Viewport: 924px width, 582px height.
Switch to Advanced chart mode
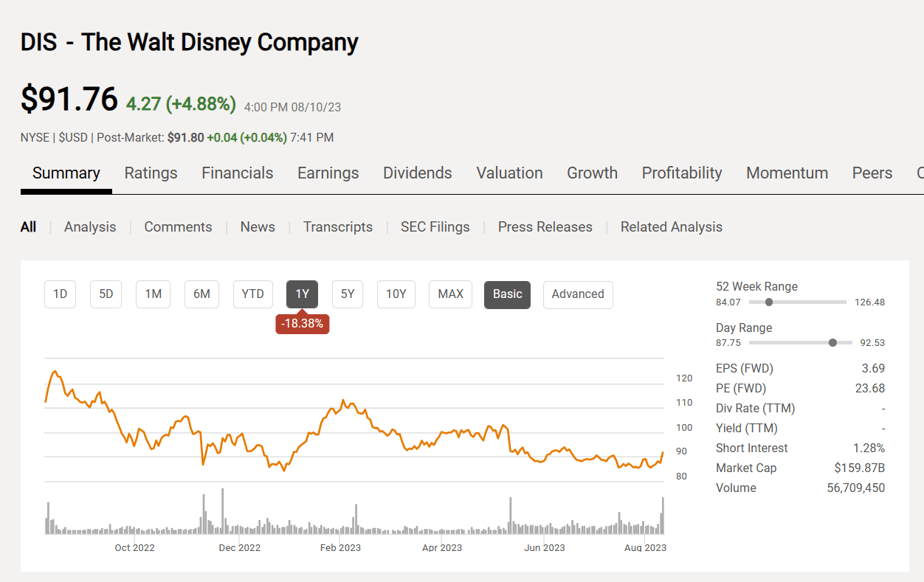[x=577, y=294]
